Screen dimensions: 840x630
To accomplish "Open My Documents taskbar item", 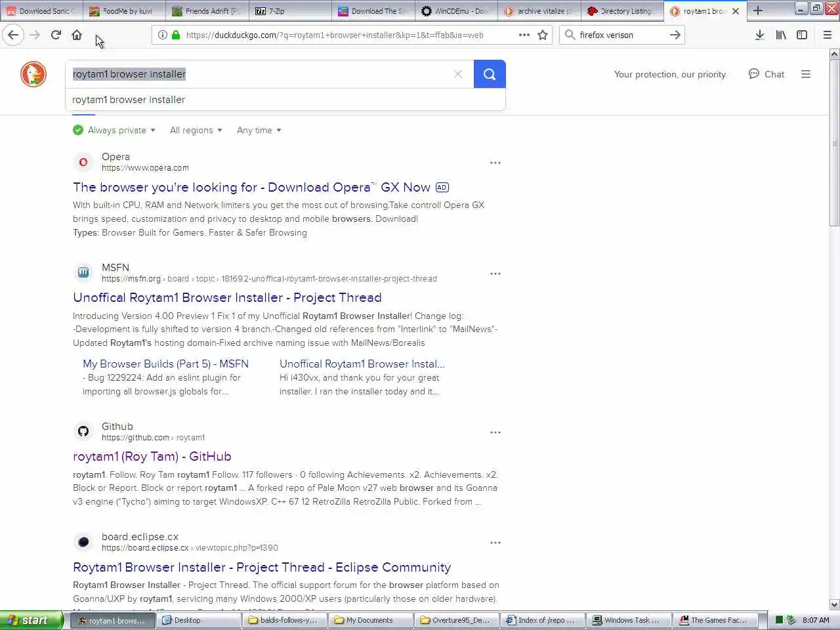I will click(370, 620).
